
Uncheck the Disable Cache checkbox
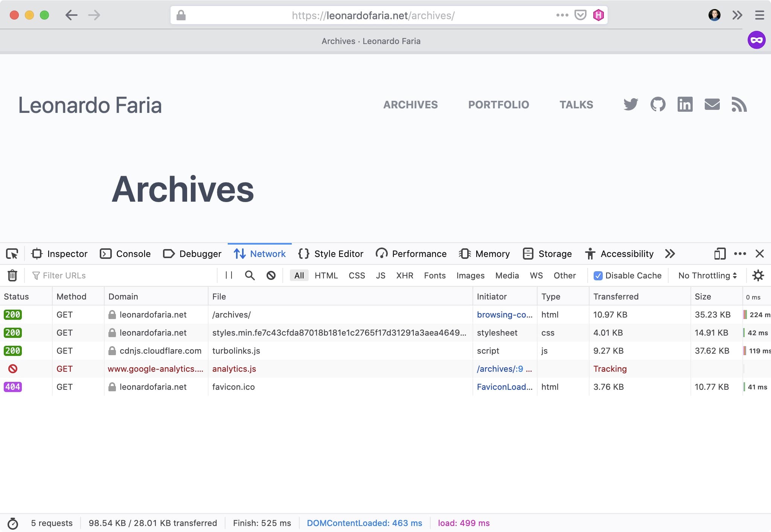pos(598,275)
